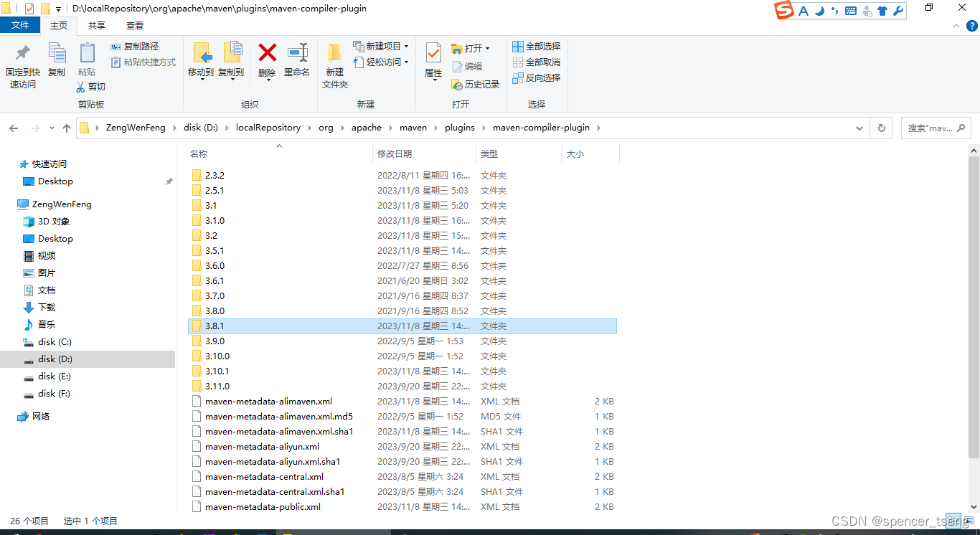This screenshot has width=980, height=535.
Task: Click the refresh button beside the address bar
Action: tap(882, 128)
